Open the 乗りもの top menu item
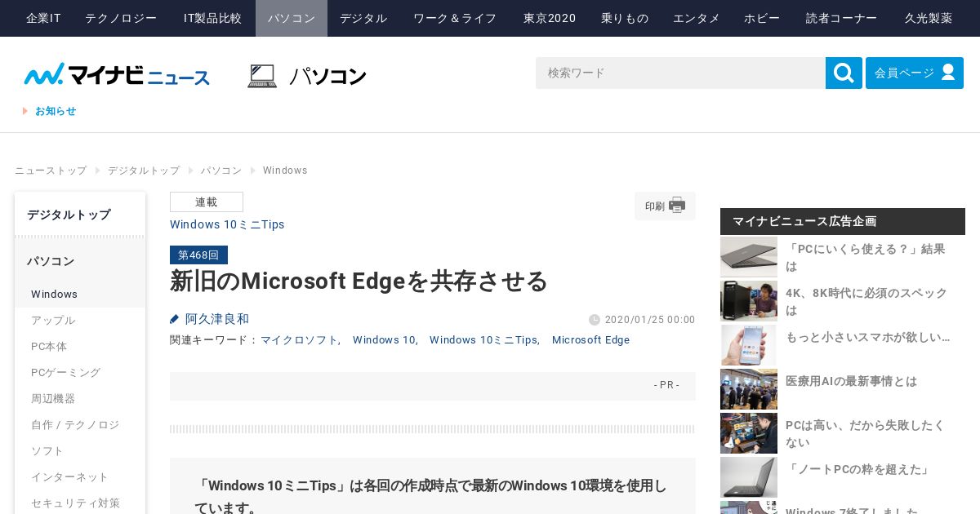Screen dimensions: 980x514 [x=625, y=18]
